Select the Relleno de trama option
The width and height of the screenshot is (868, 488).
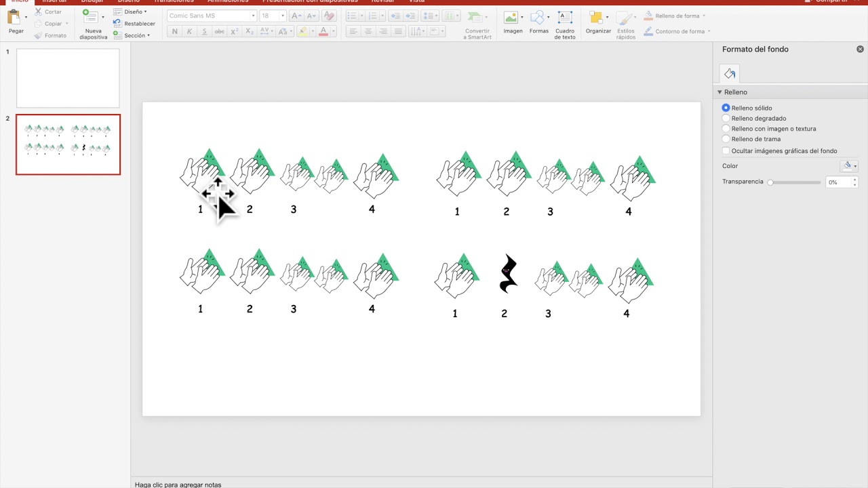(x=726, y=138)
